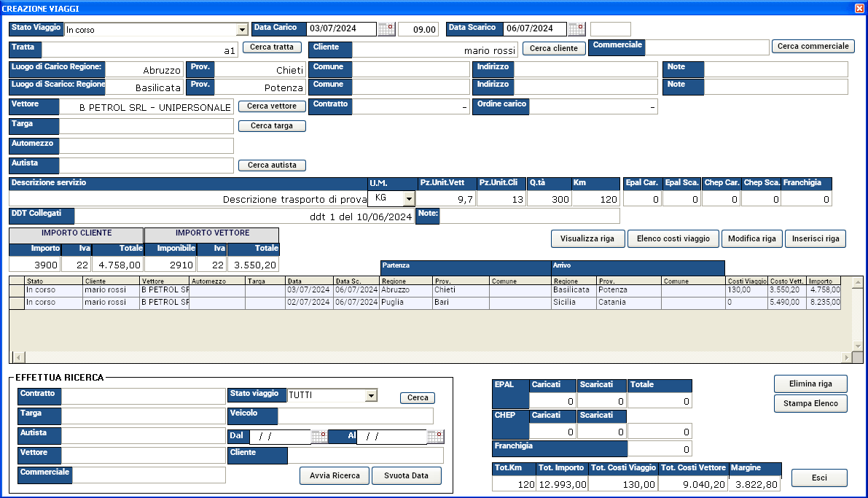Viewport: 868px width, 498px height.
Task: Expand Stato viaggio search filter dropdown
Action: [371, 395]
